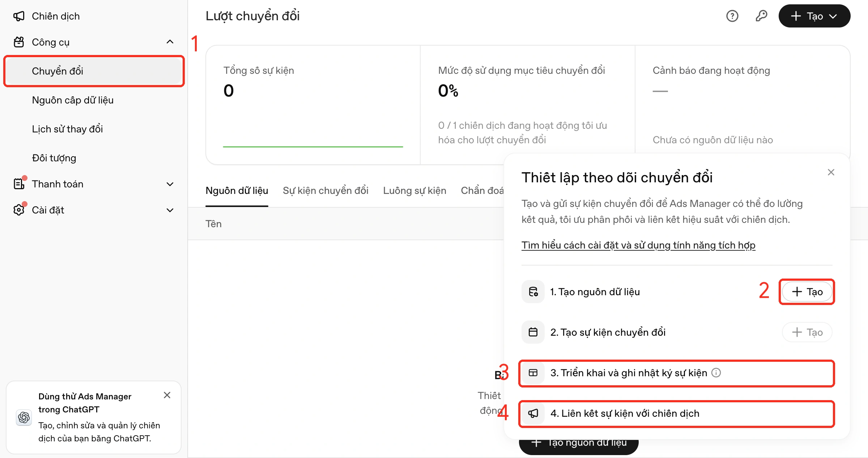Click the Chiến dịch megaphone icon

[x=19, y=16]
